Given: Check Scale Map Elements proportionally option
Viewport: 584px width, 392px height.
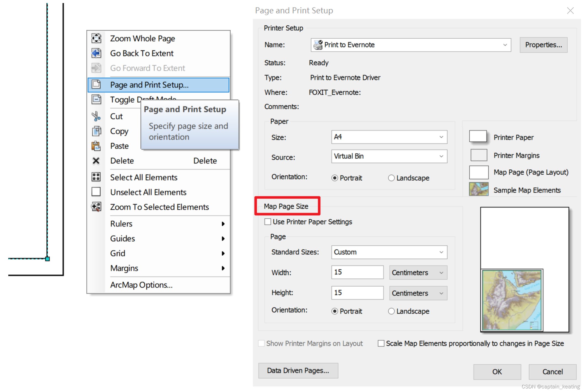Looking at the screenshot, I should 381,343.
